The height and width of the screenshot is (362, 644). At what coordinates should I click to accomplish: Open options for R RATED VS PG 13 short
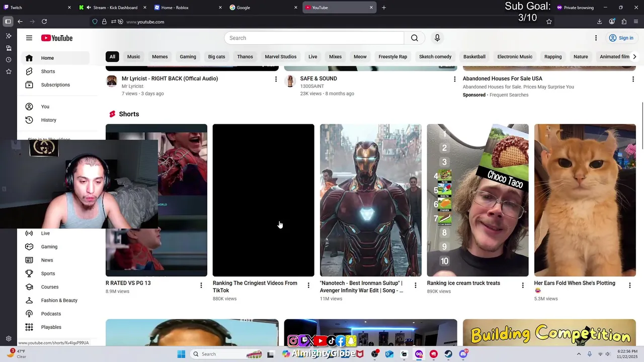(201, 286)
